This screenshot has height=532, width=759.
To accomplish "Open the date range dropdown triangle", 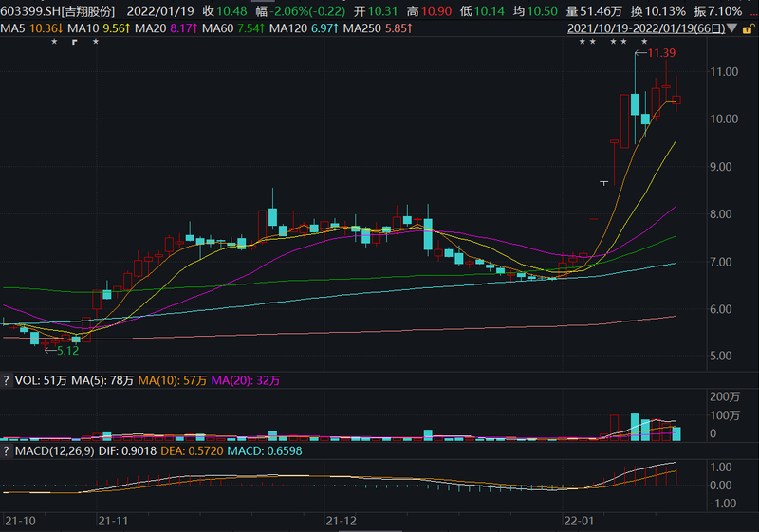I will pyautogui.click(x=732, y=28).
